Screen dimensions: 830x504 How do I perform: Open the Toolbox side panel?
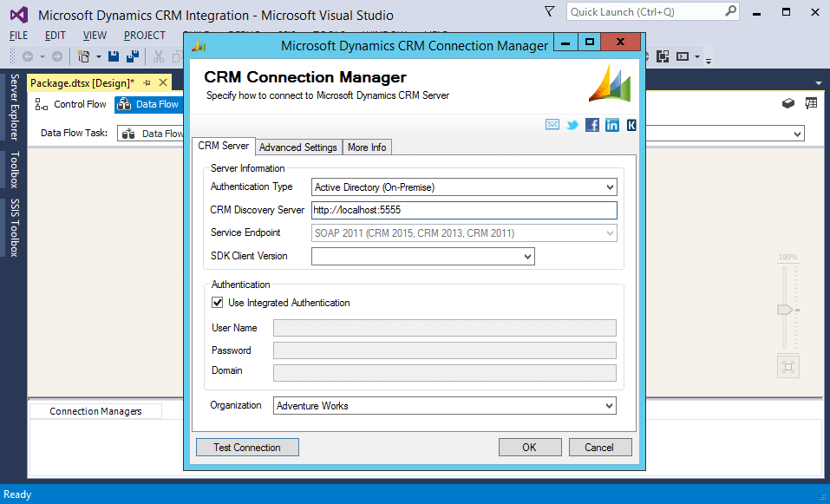click(14, 169)
